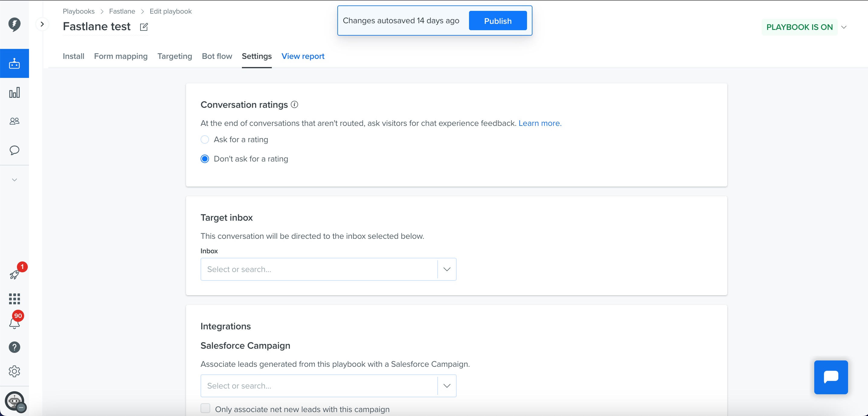Select Don't ask for a rating

coord(204,159)
